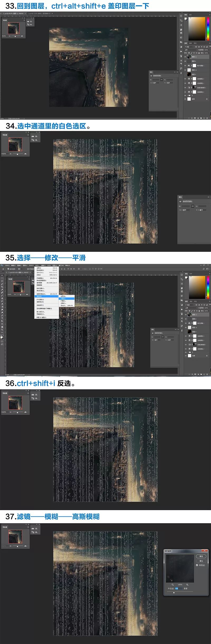Screen dimensions: 211x644
Task: Expand layer group 1 folder arrow
Action: click(x=188, y=352)
